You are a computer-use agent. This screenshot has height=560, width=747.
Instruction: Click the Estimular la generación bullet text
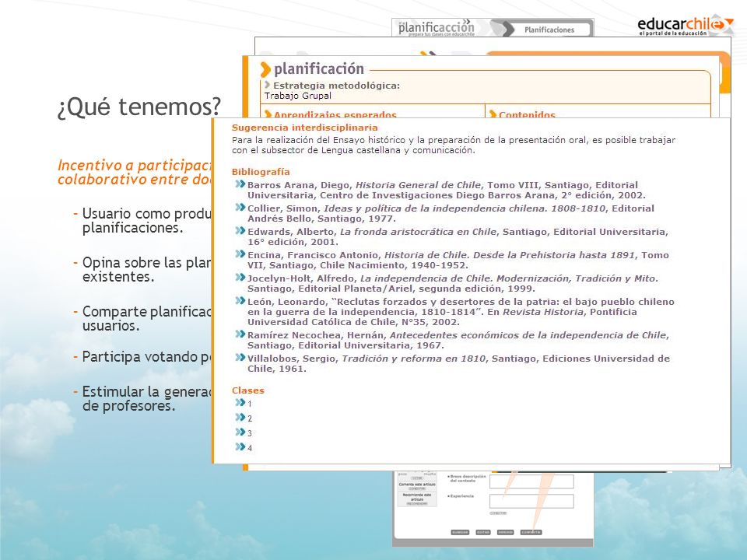147,398
